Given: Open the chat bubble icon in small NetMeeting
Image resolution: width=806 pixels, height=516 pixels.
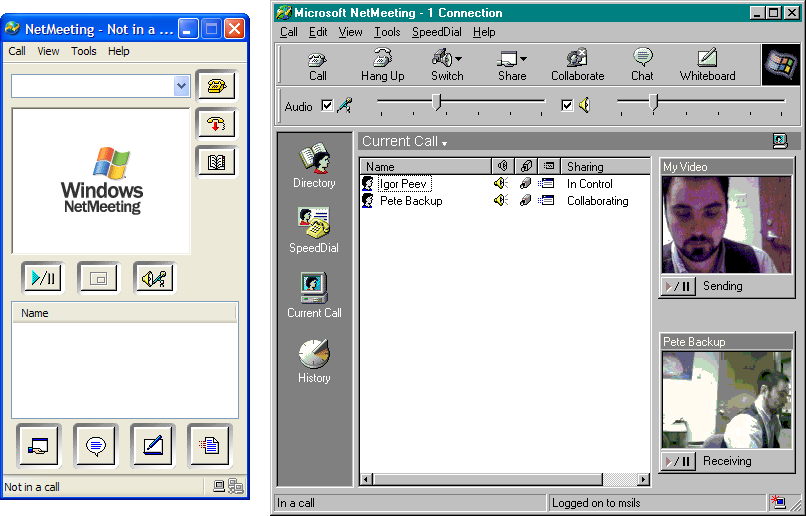Looking at the screenshot, I should pos(96,446).
